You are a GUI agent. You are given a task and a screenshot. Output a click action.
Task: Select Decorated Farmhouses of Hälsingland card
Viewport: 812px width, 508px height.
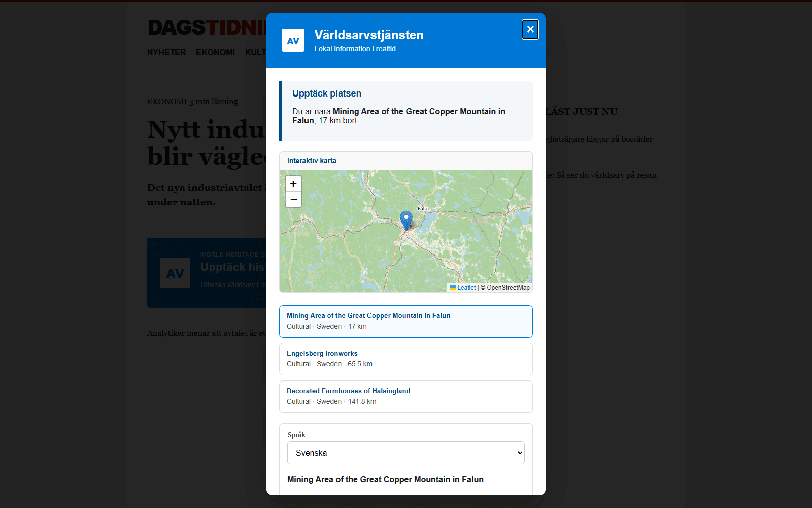coord(406,397)
